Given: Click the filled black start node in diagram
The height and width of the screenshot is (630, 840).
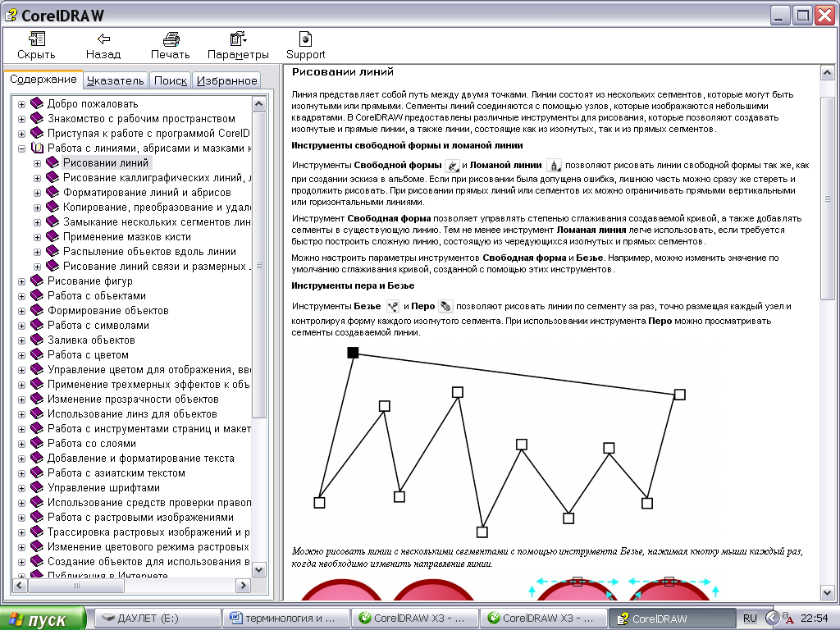Looking at the screenshot, I should [353, 353].
